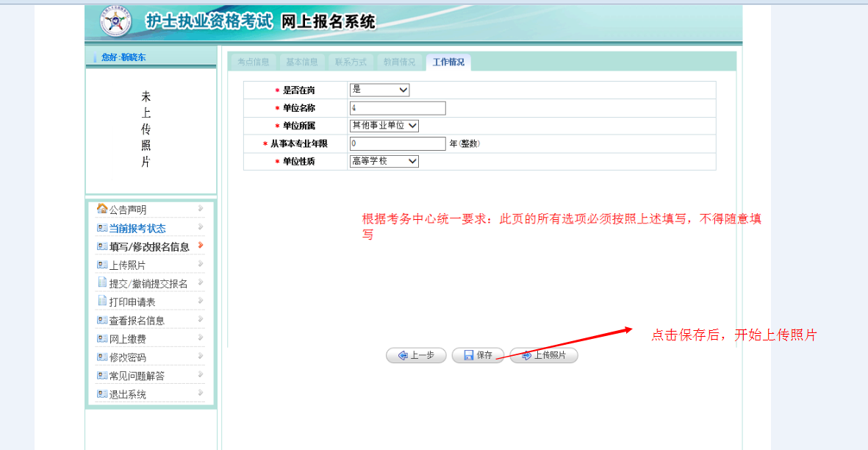Click the 从事本专业年限 input field
The image size is (868, 450).
tap(398, 143)
